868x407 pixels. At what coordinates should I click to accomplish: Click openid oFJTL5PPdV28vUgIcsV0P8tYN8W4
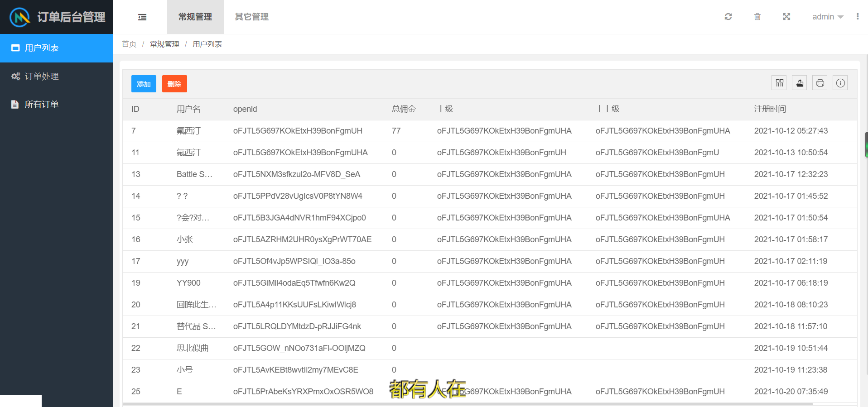[298, 196]
